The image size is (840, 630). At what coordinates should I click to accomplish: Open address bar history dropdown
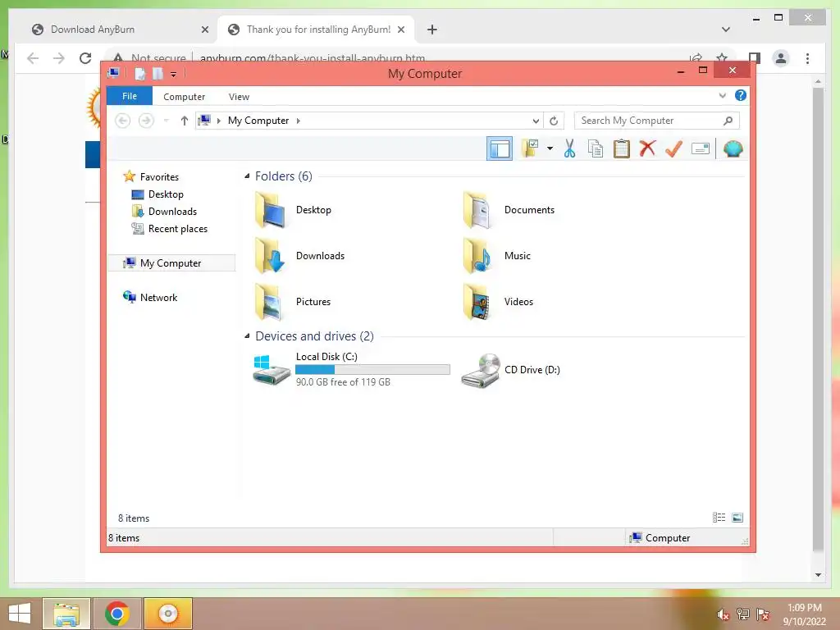[x=535, y=121]
